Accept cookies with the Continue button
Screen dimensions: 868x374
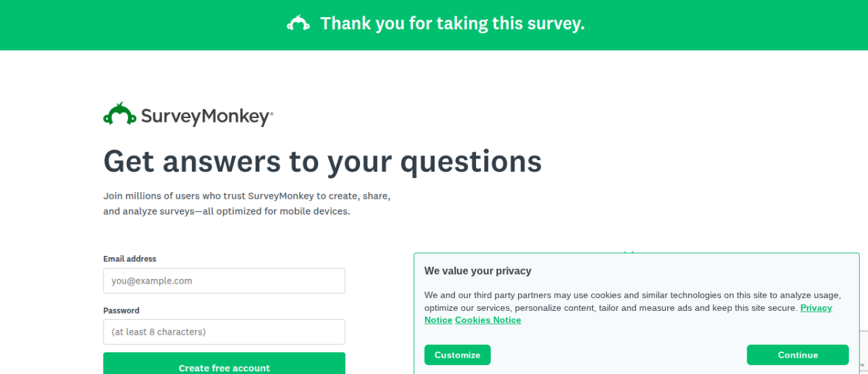point(797,355)
